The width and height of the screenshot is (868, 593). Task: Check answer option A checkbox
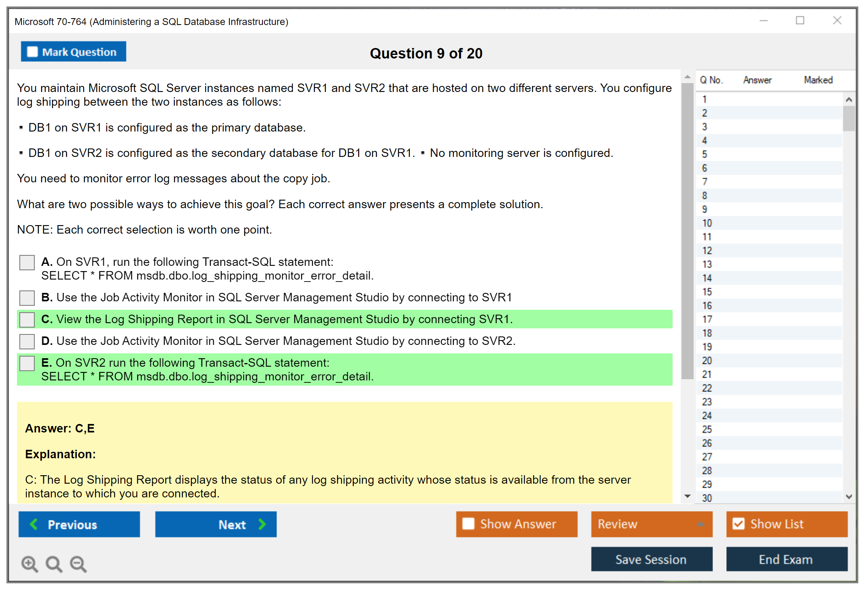tap(27, 263)
